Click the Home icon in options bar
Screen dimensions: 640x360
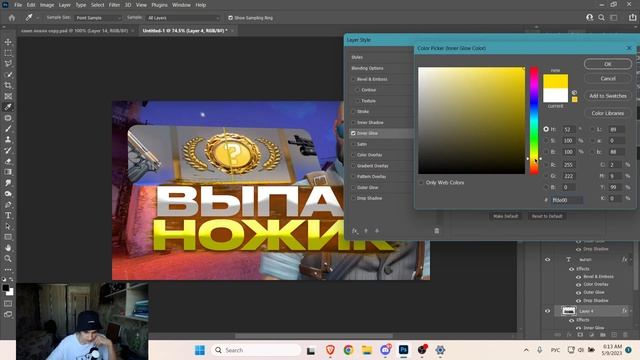[11, 18]
